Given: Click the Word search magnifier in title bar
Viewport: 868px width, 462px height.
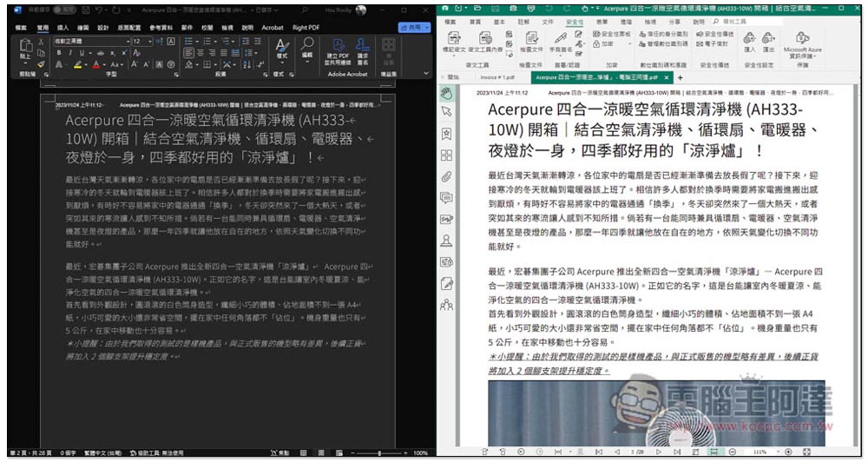Looking at the screenshot, I should pyautogui.click(x=305, y=10).
